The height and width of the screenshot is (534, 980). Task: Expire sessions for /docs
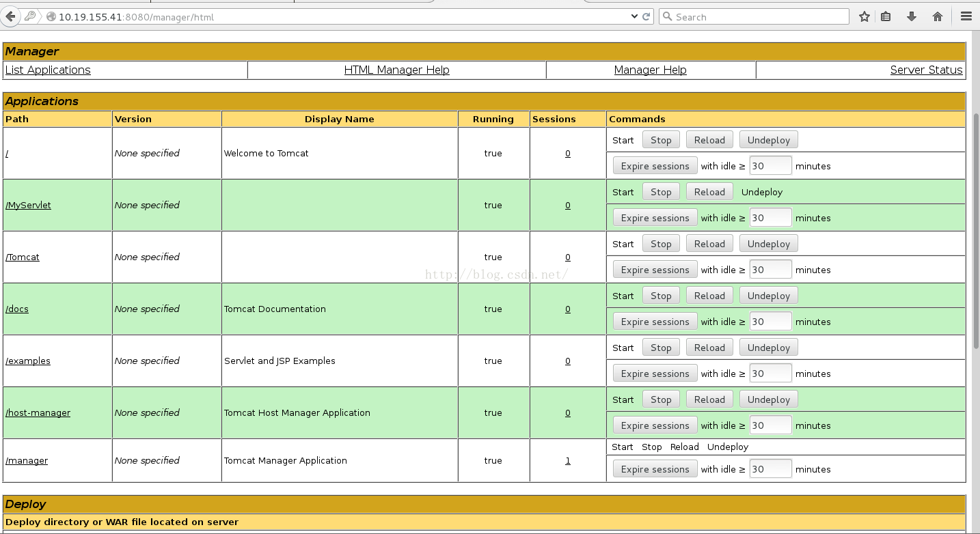pyautogui.click(x=655, y=322)
